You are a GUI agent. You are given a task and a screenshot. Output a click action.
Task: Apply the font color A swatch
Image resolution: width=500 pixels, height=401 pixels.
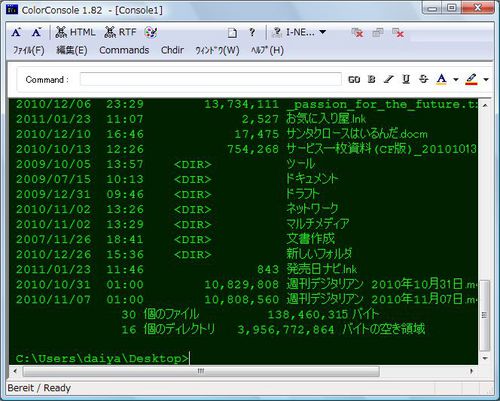click(x=441, y=79)
